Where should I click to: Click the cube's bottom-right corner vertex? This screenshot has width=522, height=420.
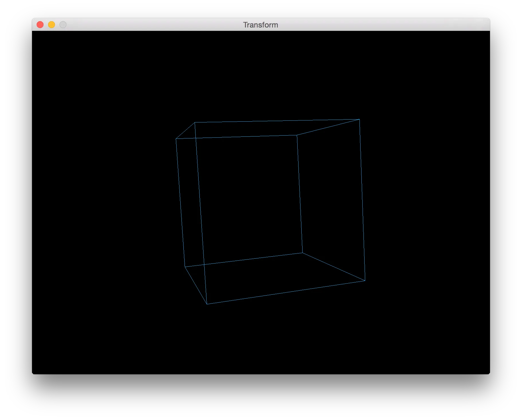click(x=365, y=281)
